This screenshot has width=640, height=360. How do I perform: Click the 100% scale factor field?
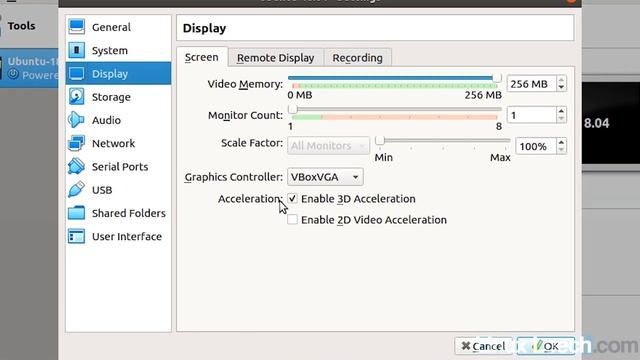click(x=536, y=146)
